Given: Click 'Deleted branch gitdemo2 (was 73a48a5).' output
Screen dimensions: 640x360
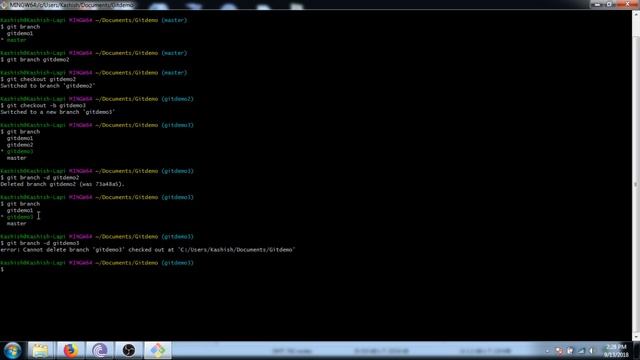Looking at the screenshot, I should point(62,184).
